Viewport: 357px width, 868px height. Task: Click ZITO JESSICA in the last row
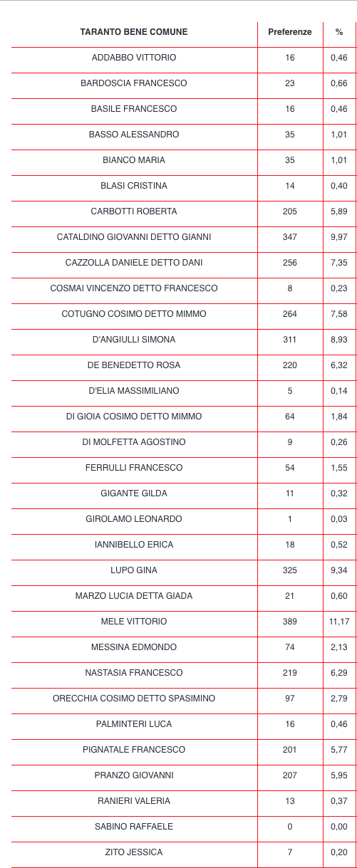(x=134, y=852)
